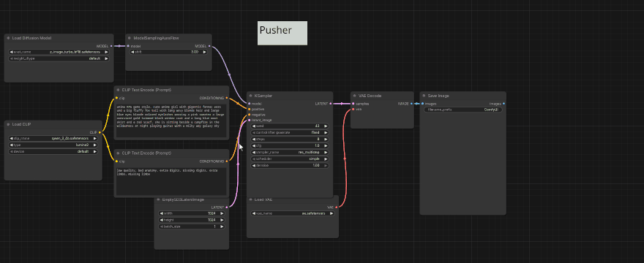This screenshot has width=644, height=263.
Task: Select the ModelSamplingAuraFlow node by its title
Action: tap(157, 38)
